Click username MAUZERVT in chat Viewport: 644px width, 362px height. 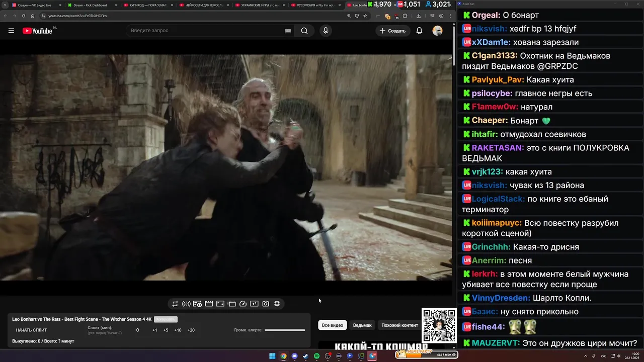pos(496,343)
